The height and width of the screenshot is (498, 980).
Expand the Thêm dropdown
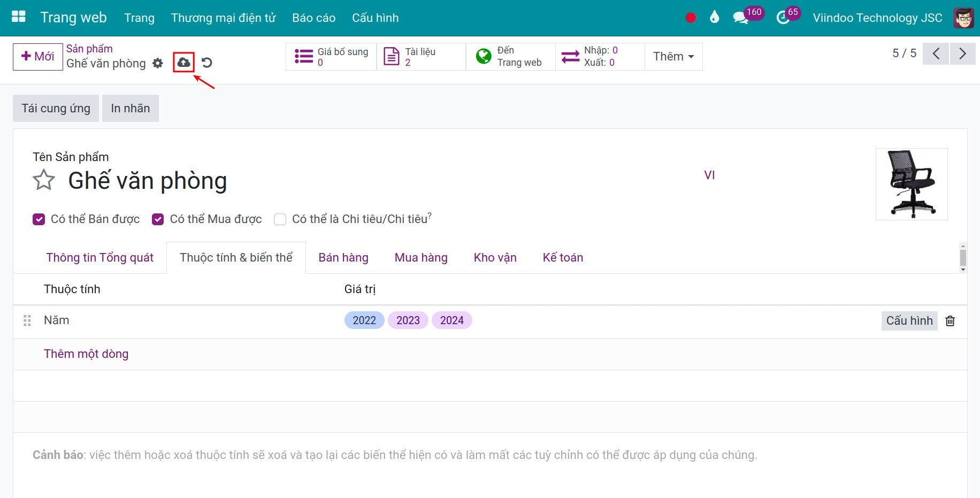point(673,57)
